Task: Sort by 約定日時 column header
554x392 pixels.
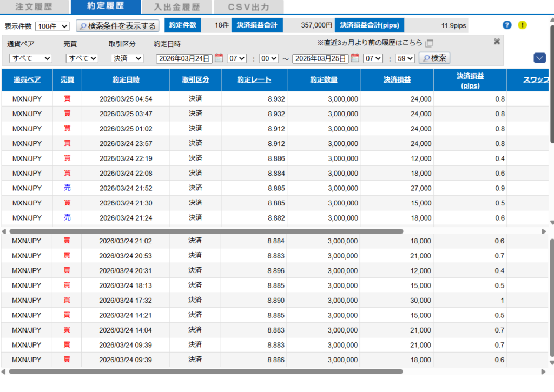Action: [x=126, y=80]
